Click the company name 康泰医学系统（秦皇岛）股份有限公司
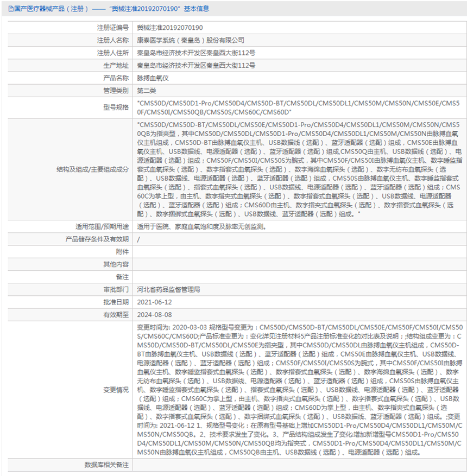 [x=191, y=40]
